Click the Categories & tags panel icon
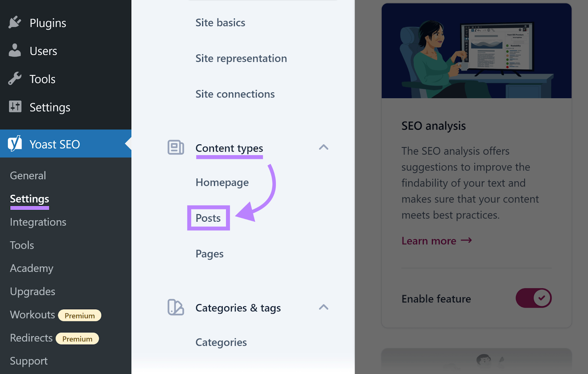 [175, 307]
